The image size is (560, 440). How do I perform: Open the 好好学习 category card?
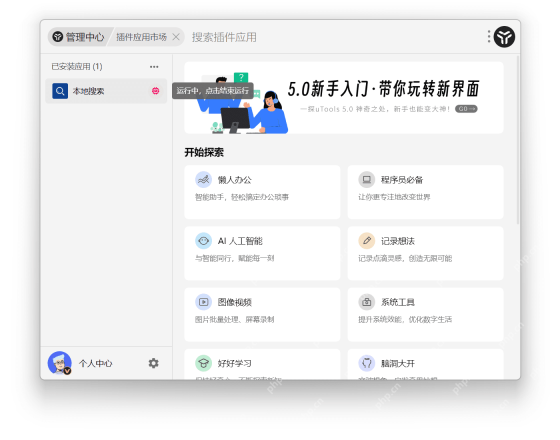click(262, 364)
